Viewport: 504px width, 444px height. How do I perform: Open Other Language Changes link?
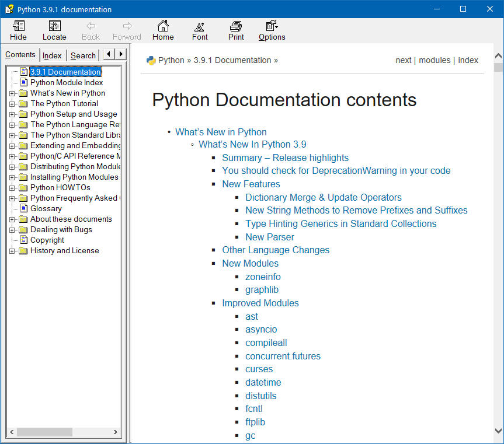276,250
